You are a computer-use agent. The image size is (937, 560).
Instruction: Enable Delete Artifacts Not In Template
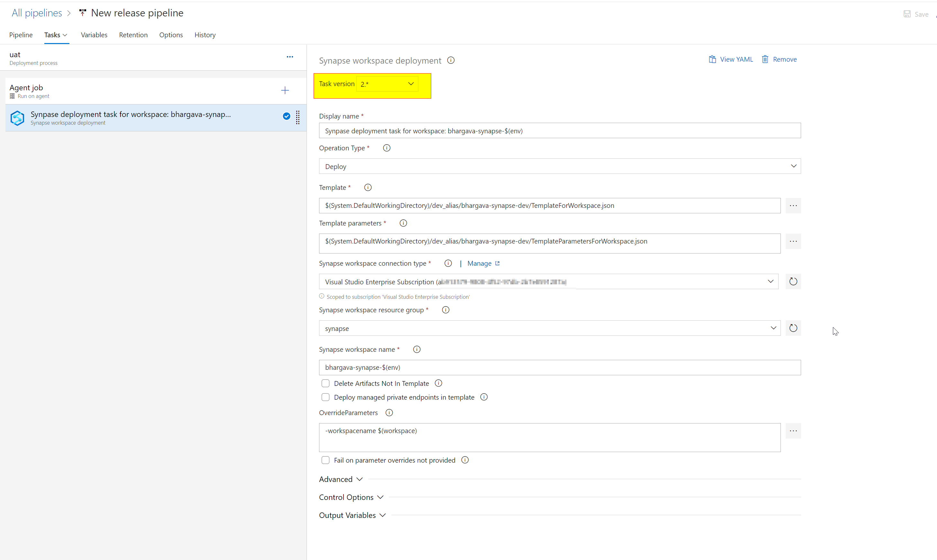[x=325, y=383]
